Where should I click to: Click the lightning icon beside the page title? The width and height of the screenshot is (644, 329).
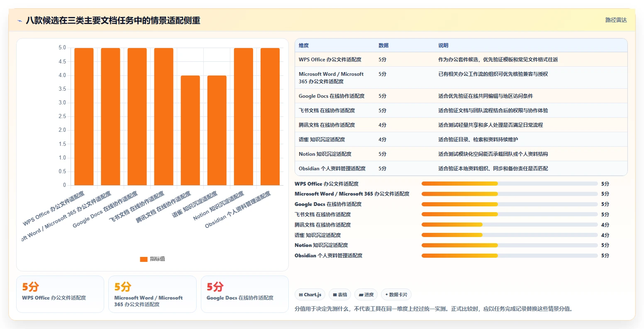tap(20, 21)
